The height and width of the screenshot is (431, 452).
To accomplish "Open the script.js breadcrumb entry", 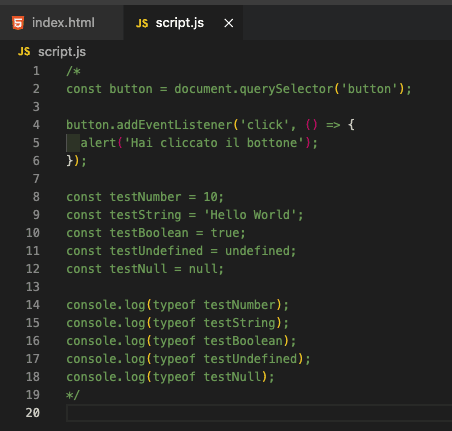I will click(x=62, y=52).
